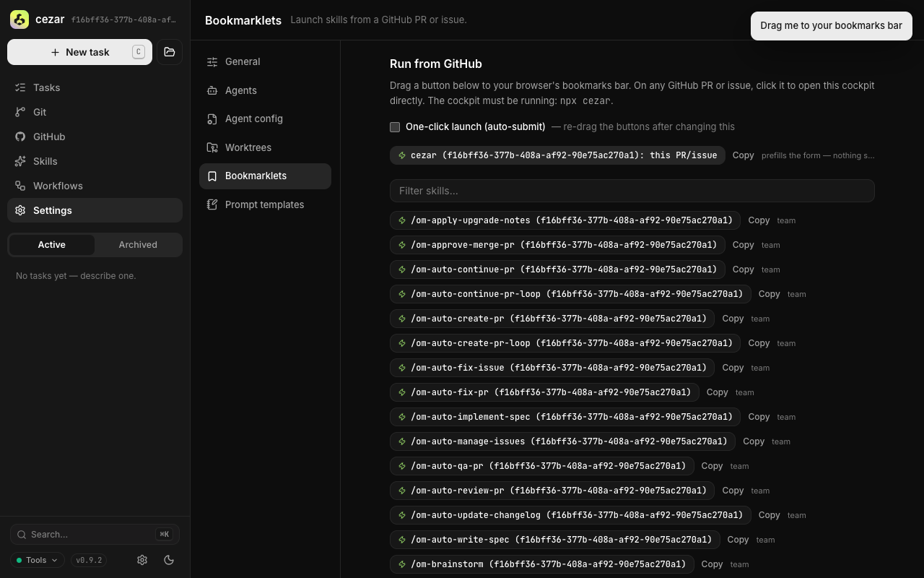
Task: Create a task with the New task button
Action: coord(79,52)
